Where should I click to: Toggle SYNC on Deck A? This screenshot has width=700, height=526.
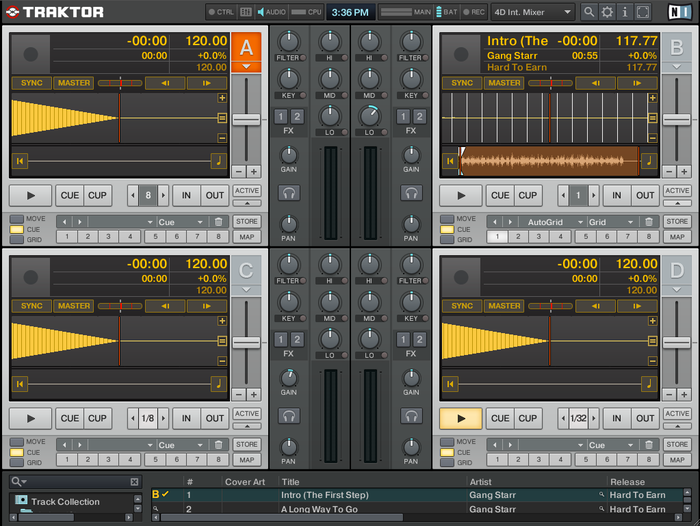31,83
